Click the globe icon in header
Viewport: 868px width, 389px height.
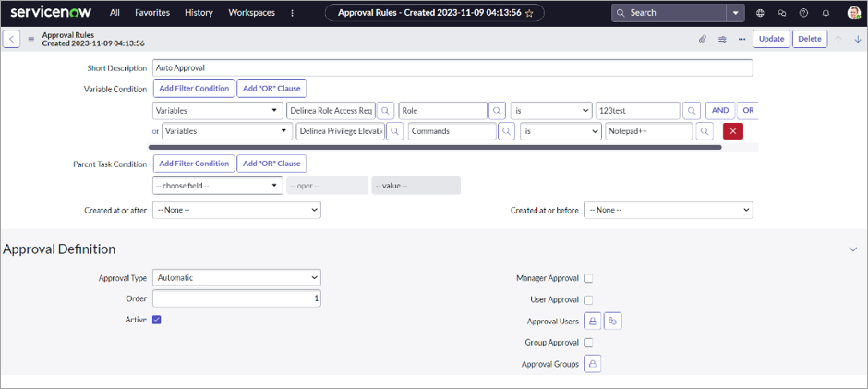(760, 13)
